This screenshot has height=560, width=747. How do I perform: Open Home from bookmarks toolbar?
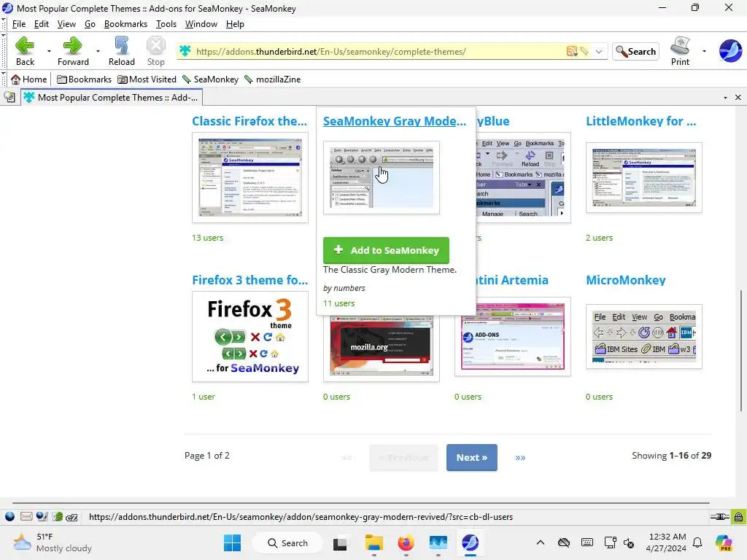click(x=29, y=79)
